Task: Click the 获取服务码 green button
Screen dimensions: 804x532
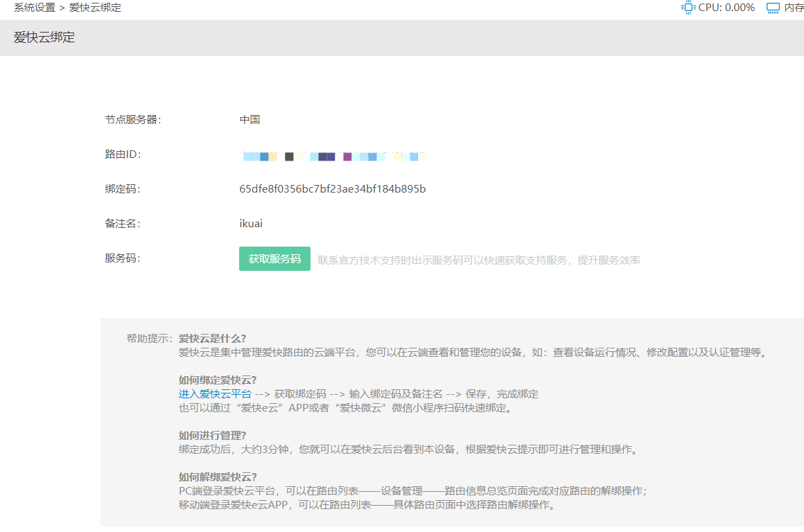Action: tap(274, 259)
